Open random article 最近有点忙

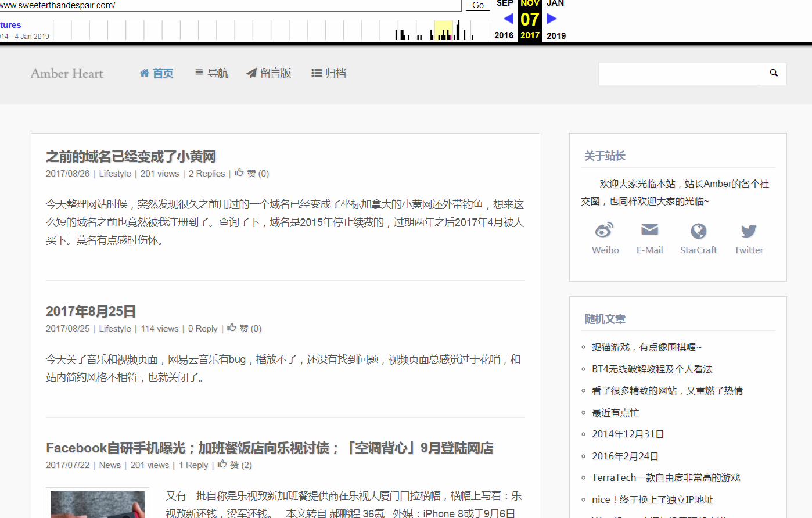[615, 412]
